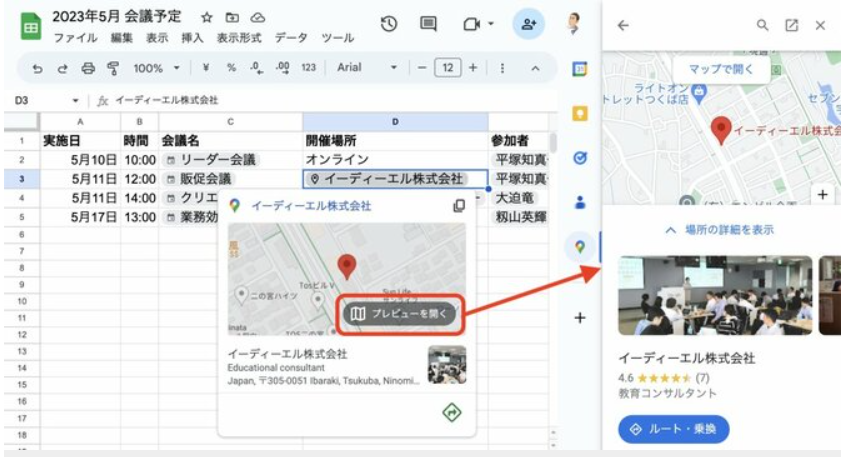Go back in the Maps side panel
Image resolution: width=862 pixels, height=457 pixels.
pyautogui.click(x=623, y=25)
